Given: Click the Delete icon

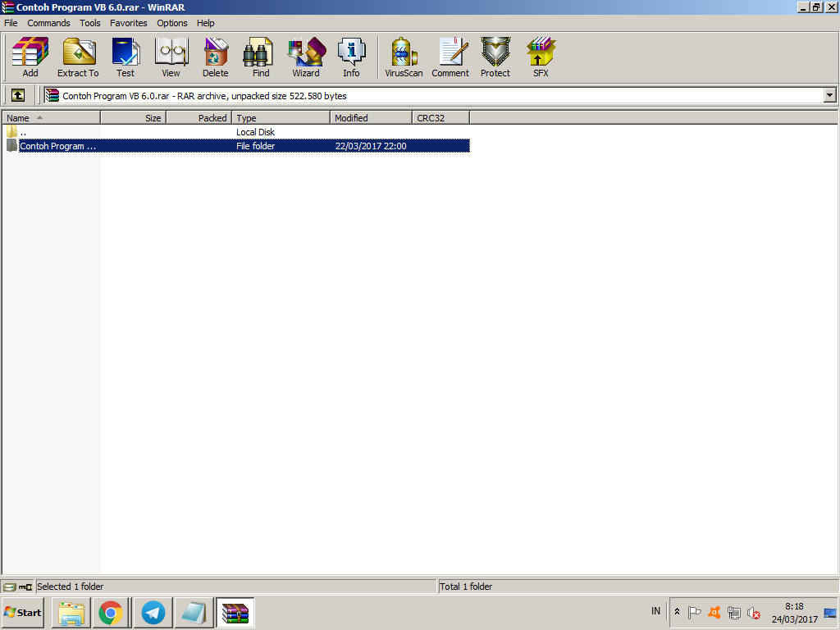Looking at the screenshot, I should click(x=215, y=56).
